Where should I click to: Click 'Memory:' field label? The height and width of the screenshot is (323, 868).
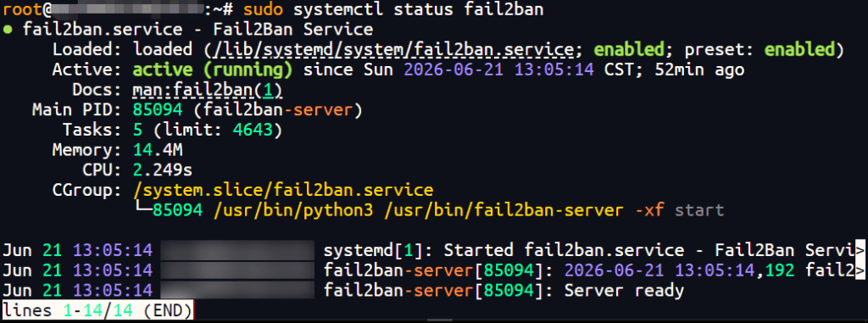[87, 151]
